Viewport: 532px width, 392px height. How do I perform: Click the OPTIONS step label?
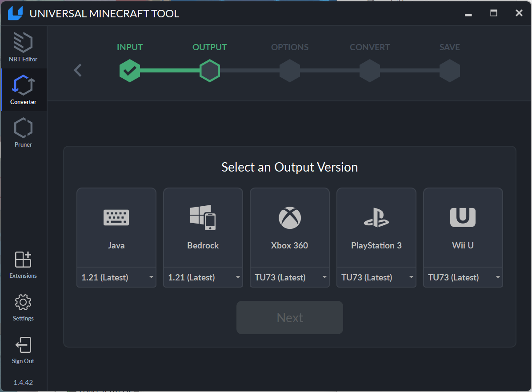[x=290, y=47]
